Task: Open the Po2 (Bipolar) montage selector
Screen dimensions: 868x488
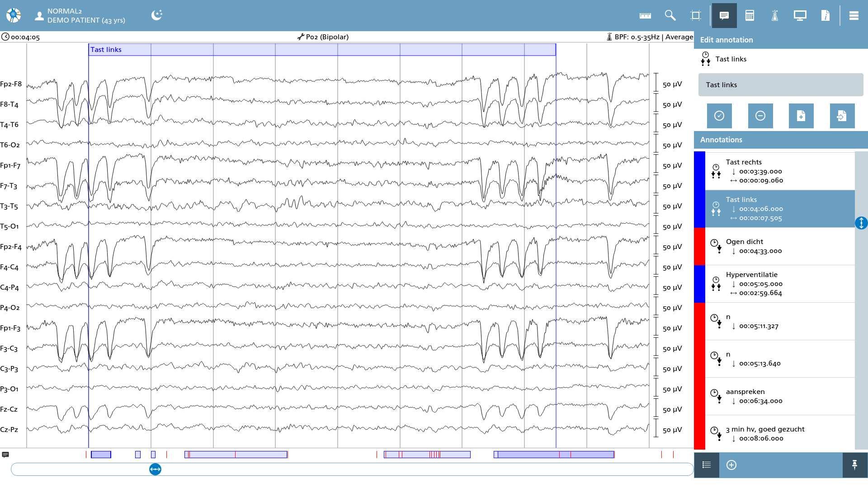Action: [323, 37]
